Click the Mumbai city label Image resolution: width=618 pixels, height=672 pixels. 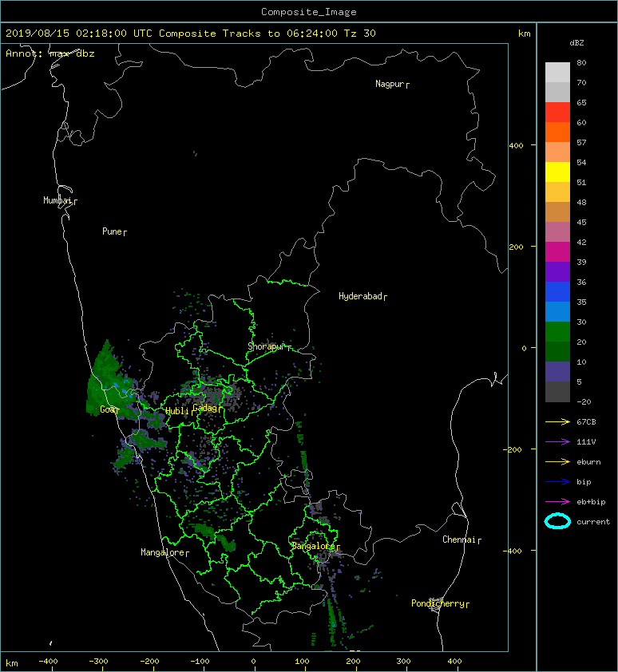(x=58, y=200)
